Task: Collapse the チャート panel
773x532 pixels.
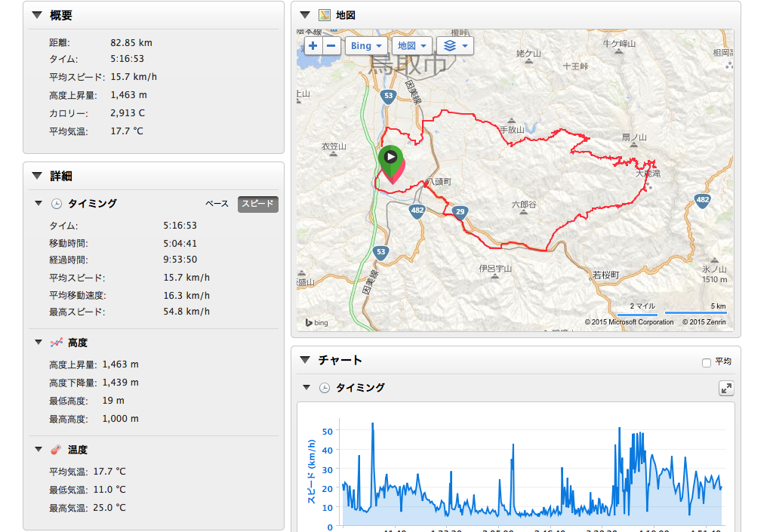Action: point(305,360)
